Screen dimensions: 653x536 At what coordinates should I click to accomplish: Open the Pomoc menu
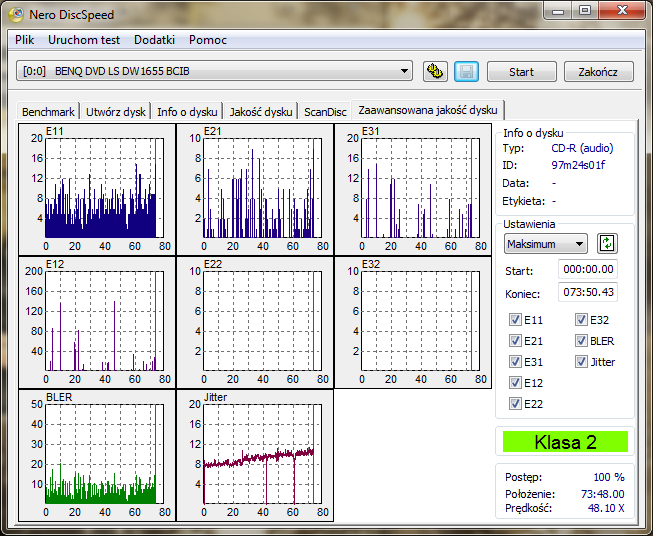207,40
